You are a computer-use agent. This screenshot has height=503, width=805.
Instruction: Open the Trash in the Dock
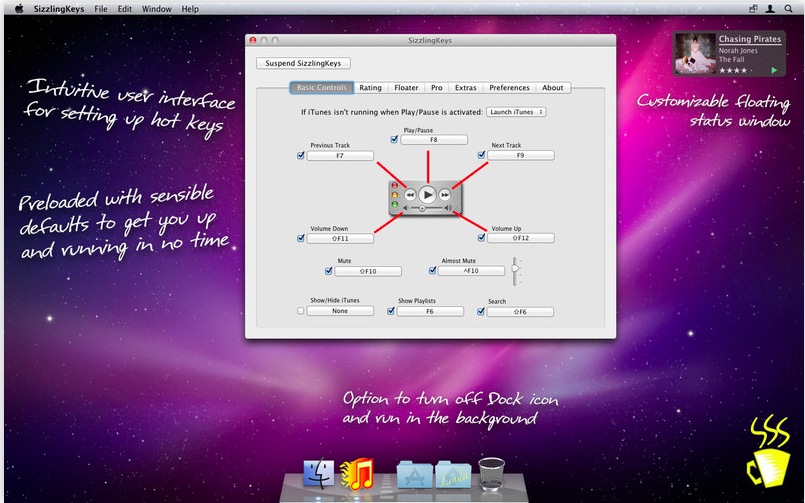pyautogui.click(x=491, y=473)
